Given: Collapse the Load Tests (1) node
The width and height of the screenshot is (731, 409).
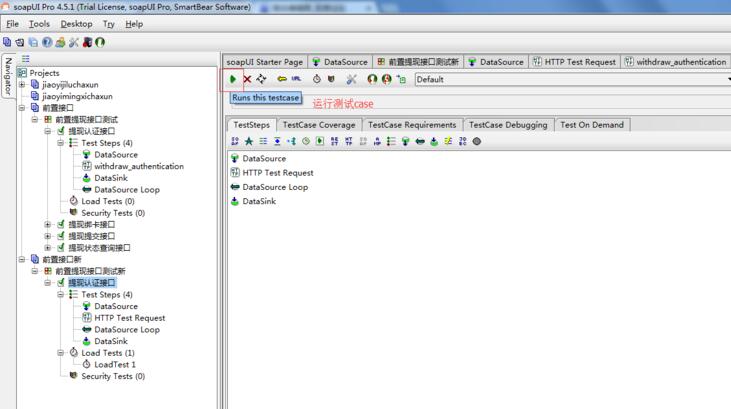Looking at the screenshot, I should [x=61, y=353].
